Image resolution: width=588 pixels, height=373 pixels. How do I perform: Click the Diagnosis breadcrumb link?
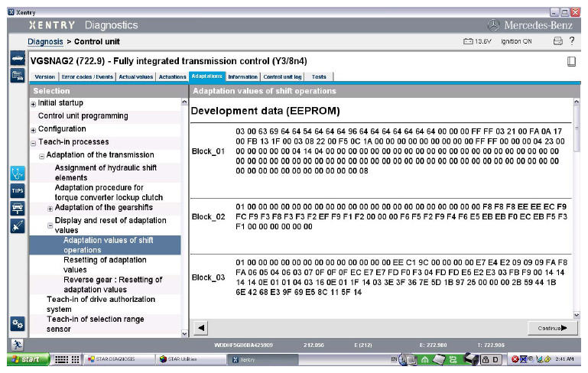[45, 41]
